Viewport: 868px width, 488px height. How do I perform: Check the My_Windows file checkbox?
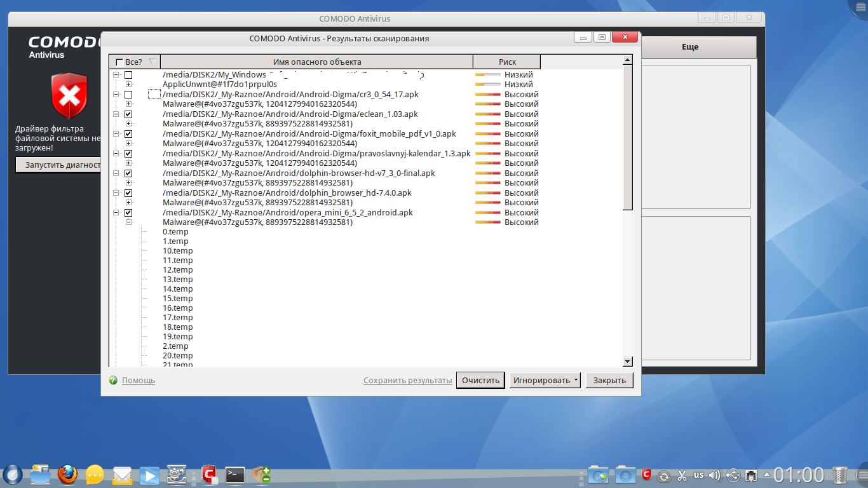pyautogui.click(x=128, y=75)
